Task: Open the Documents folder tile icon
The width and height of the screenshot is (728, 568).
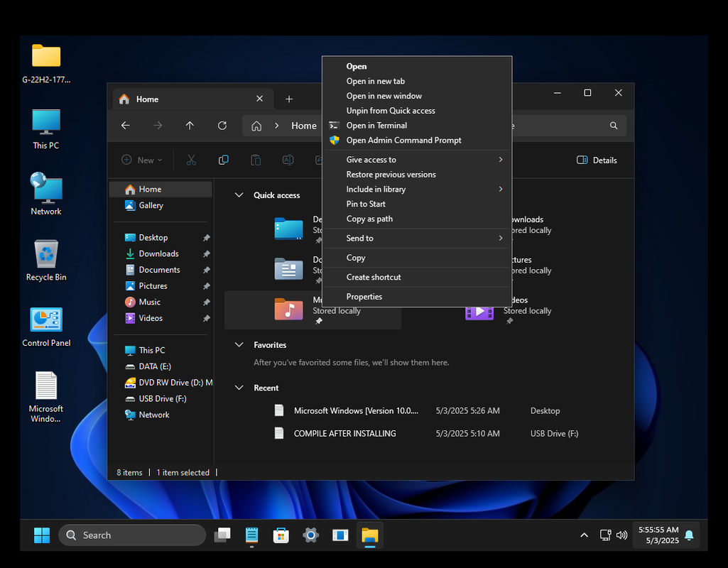Action: click(x=288, y=268)
